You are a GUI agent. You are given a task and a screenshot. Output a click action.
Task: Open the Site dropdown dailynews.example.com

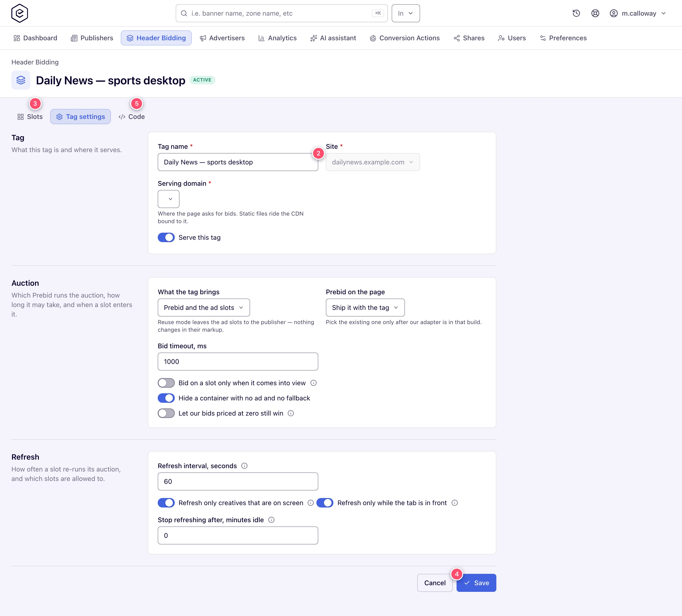373,162
